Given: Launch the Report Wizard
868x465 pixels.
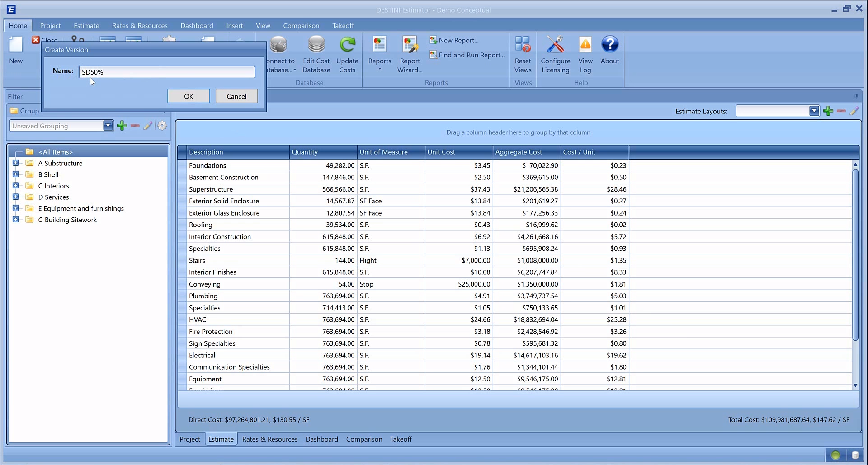Looking at the screenshot, I should click(410, 45).
